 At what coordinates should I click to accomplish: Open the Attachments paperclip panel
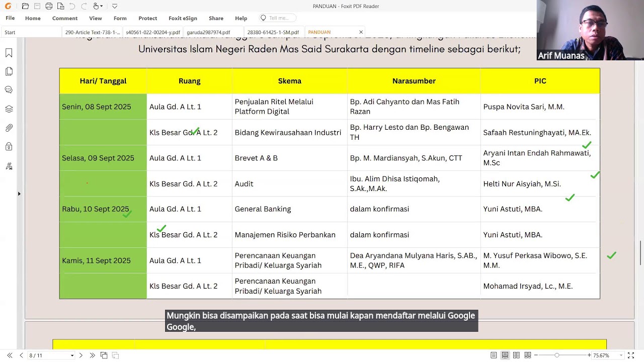pos(9,128)
